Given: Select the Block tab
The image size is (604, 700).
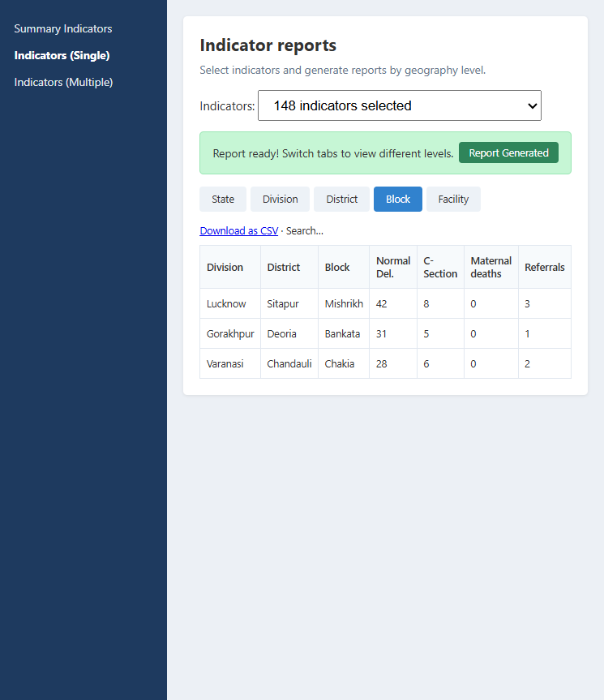Looking at the screenshot, I should tap(398, 199).
